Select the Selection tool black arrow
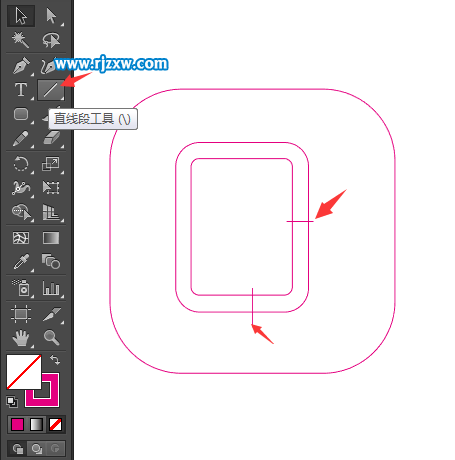 (x=21, y=16)
